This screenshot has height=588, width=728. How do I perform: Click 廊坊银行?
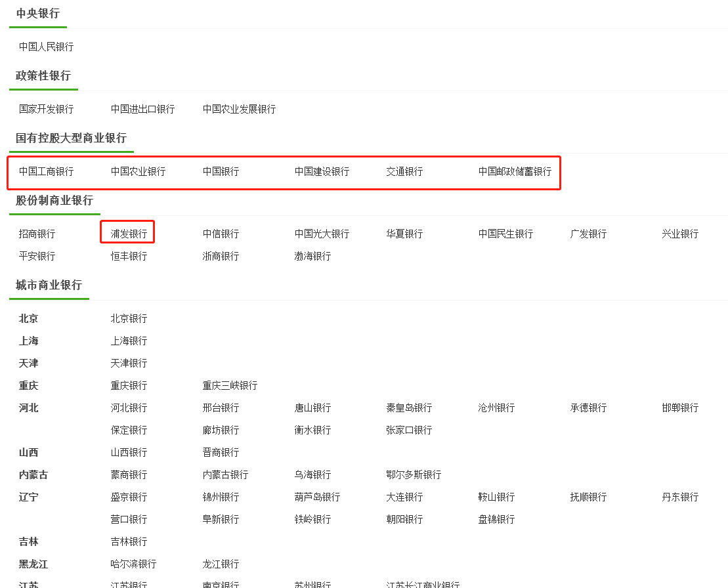coord(221,430)
